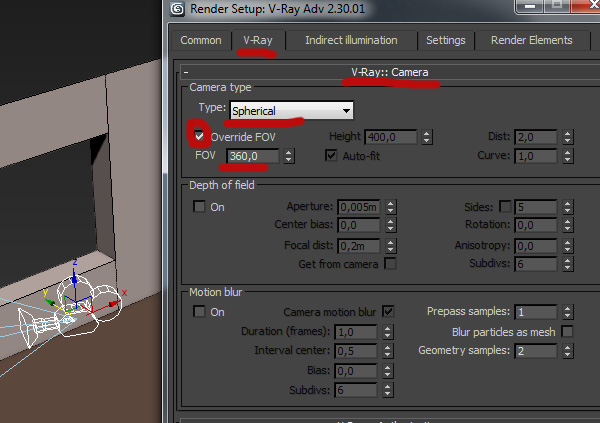Adjust the Duration (frames) spinner

coord(388,332)
